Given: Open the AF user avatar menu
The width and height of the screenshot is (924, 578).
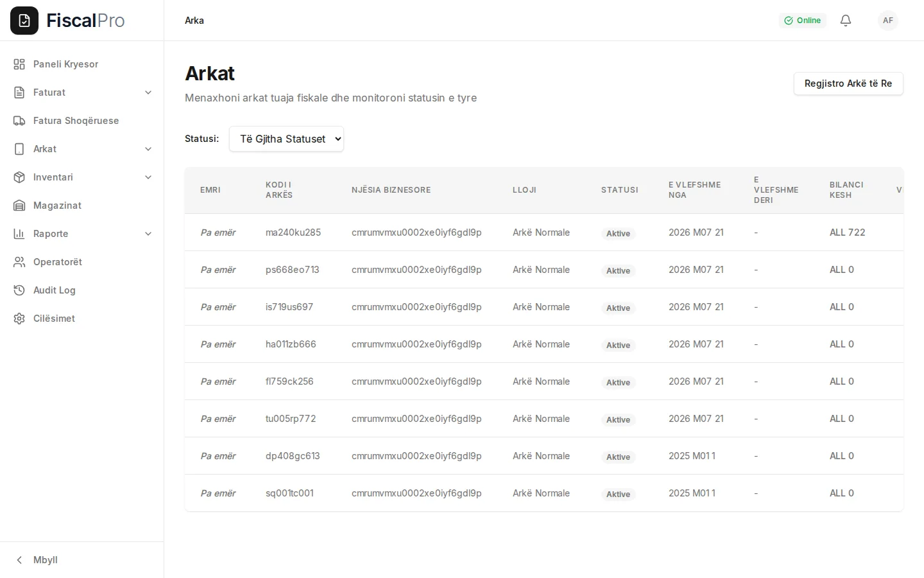Looking at the screenshot, I should click(x=888, y=21).
